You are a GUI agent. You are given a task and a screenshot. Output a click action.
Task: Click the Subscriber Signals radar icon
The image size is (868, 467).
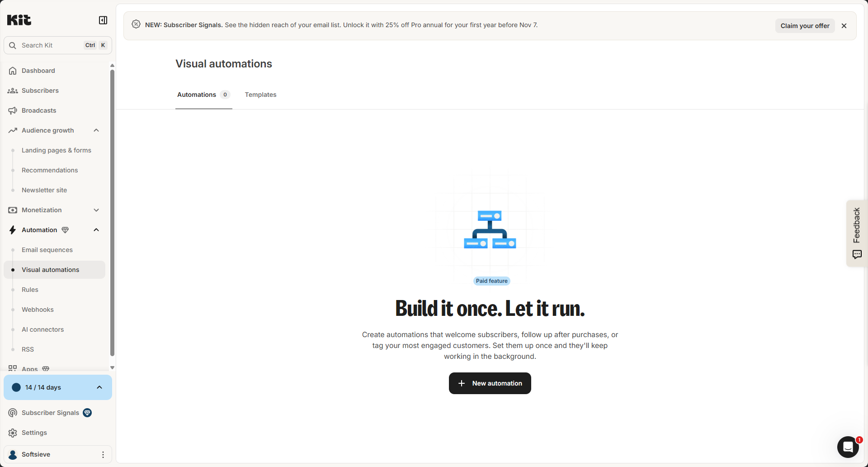pyautogui.click(x=13, y=413)
